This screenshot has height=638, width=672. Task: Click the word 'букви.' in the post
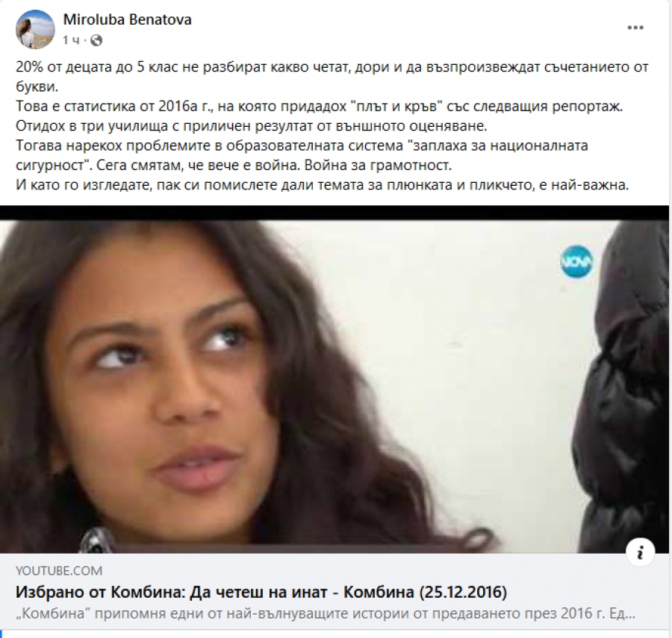click(x=37, y=87)
